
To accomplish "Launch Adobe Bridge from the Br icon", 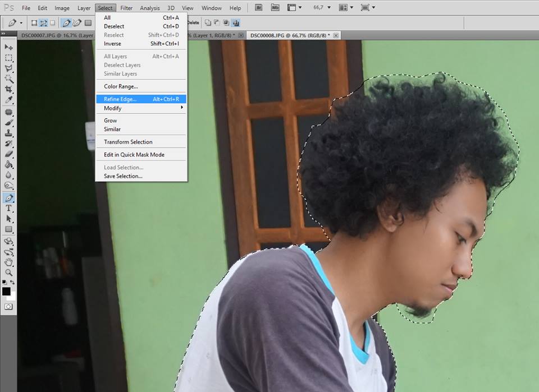I will click(259, 8).
